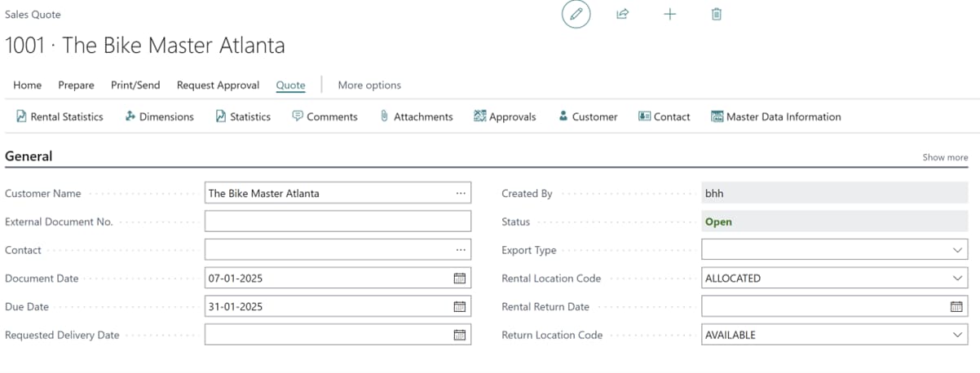Viewport: 980px width, 373px height.
Task: Open the Request Approval tab
Action: [218, 85]
